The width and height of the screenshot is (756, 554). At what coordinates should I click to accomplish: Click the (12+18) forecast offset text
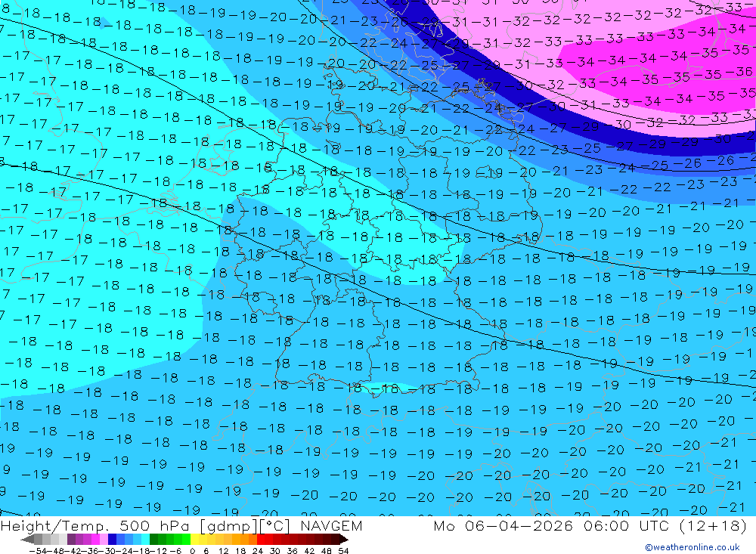click(713, 526)
